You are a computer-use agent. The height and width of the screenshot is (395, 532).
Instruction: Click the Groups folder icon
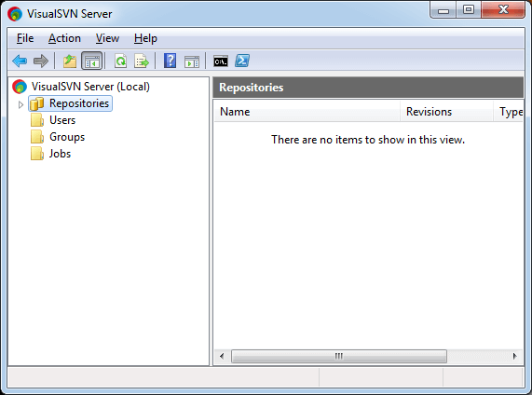click(x=37, y=137)
